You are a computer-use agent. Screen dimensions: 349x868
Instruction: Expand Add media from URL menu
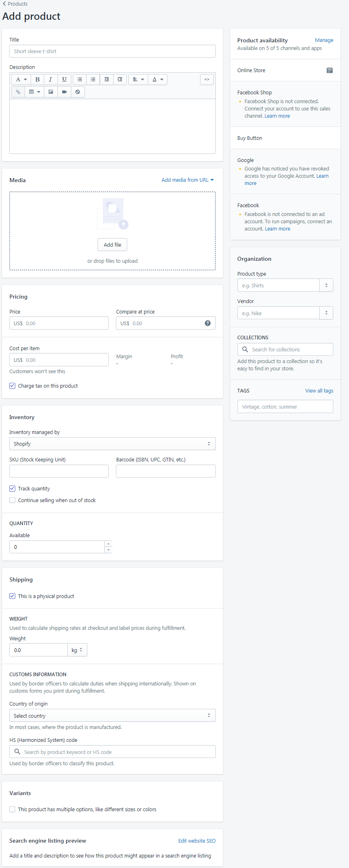(188, 180)
